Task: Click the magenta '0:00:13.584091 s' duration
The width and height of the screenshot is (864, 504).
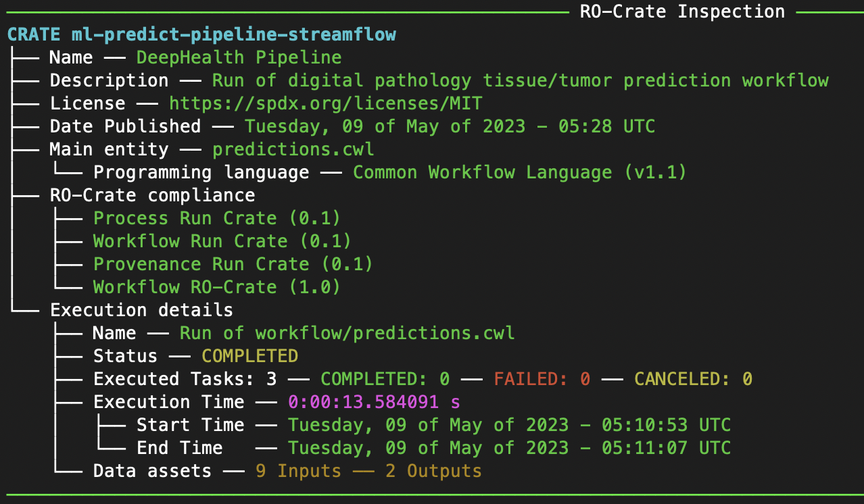Action: [x=375, y=402]
